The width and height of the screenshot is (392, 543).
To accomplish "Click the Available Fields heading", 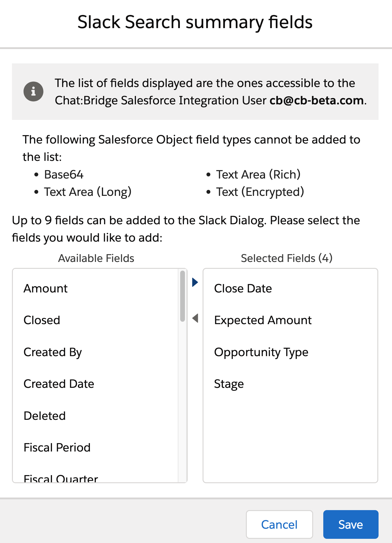I will [96, 258].
